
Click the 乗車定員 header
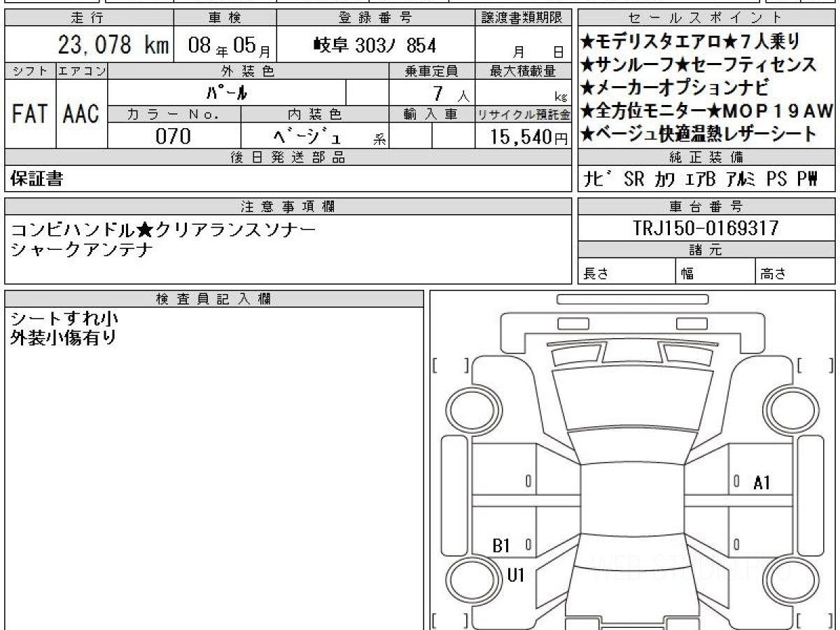[x=432, y=71]
